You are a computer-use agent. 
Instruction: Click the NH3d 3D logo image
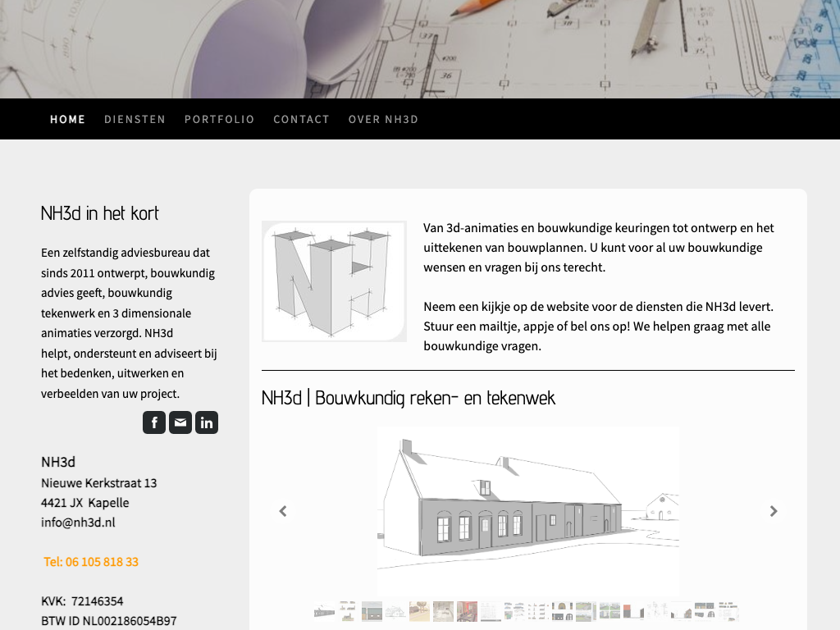pos(334,281)
